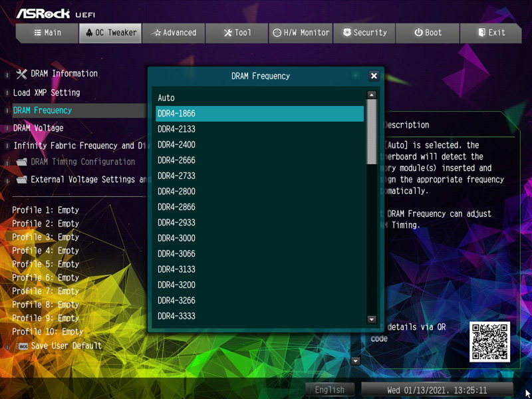Choose Save User Default
This screenshot has width=532, height=399.
pyautogui.click(x=66, y=346)
